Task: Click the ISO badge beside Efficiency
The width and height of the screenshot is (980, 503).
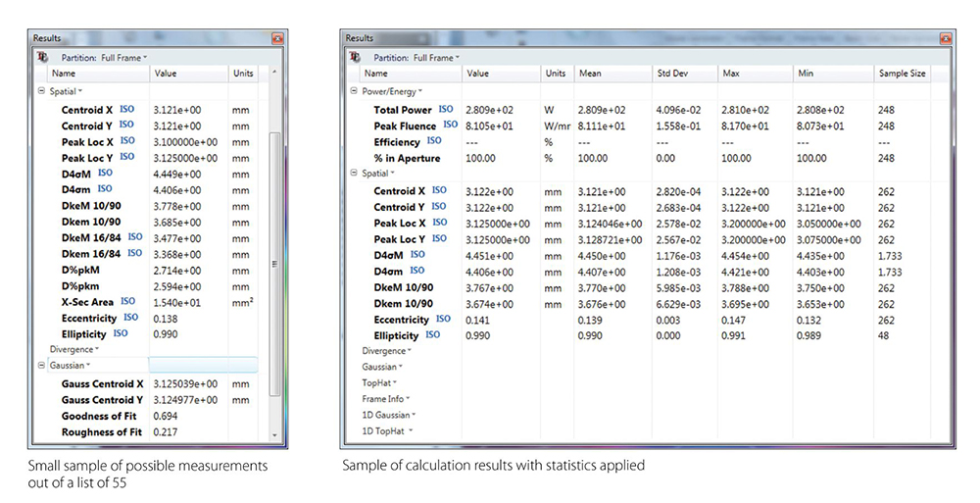Action: pyautogui.click(x=435, y=141)
